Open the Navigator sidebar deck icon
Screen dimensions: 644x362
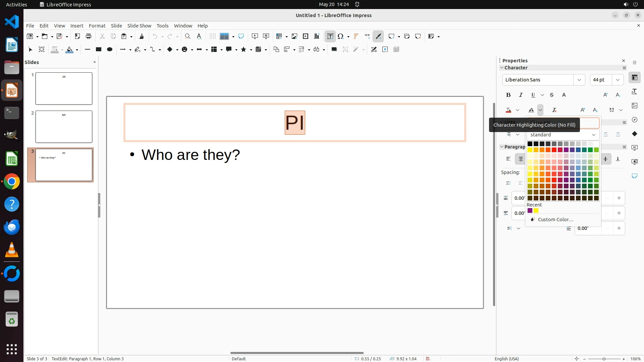[x=634, y=120]
